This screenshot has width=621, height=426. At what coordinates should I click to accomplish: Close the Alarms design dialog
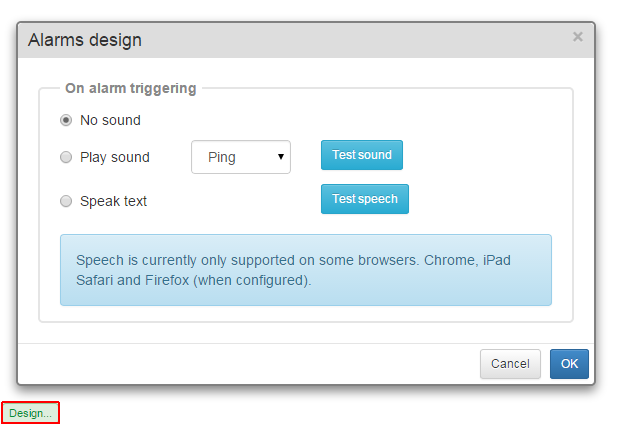577,37
